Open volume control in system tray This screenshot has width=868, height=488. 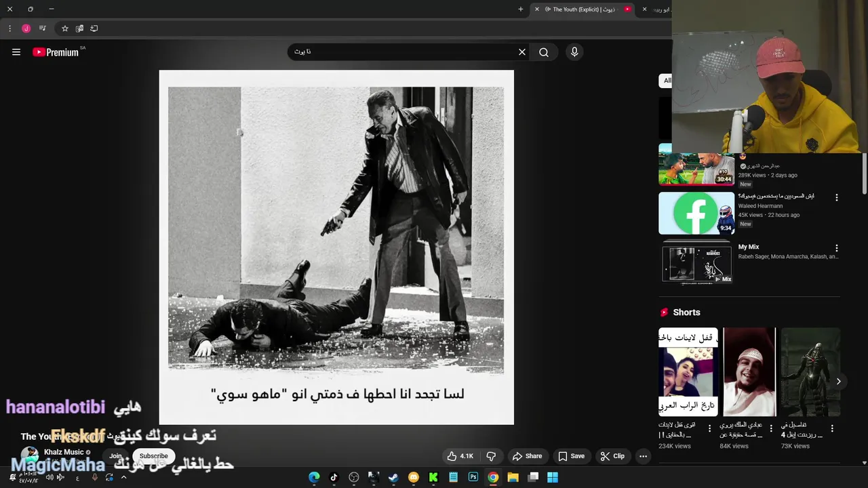click(x=50, y=477)
